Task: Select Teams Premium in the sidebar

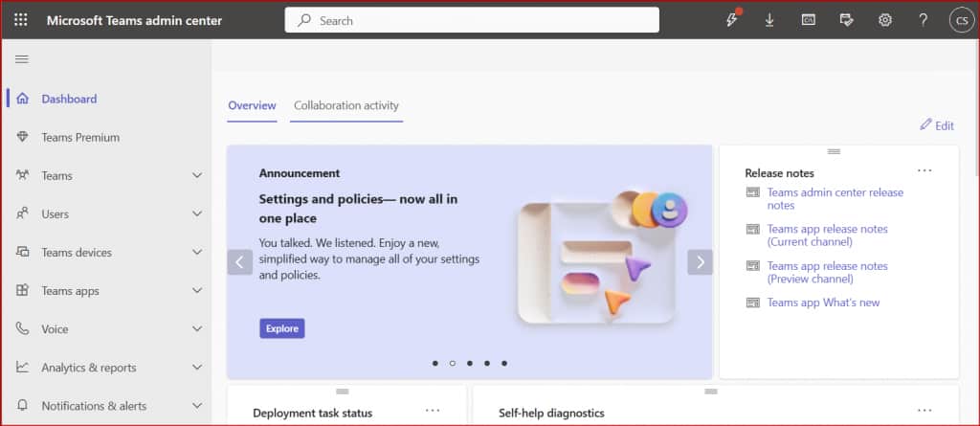Action: coord(80,137)
